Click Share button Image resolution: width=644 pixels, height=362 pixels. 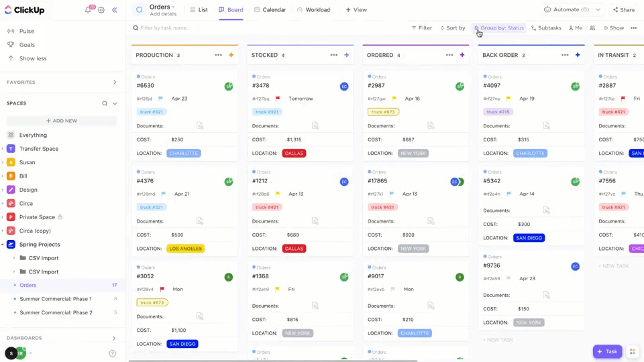[x=623, y=10]
